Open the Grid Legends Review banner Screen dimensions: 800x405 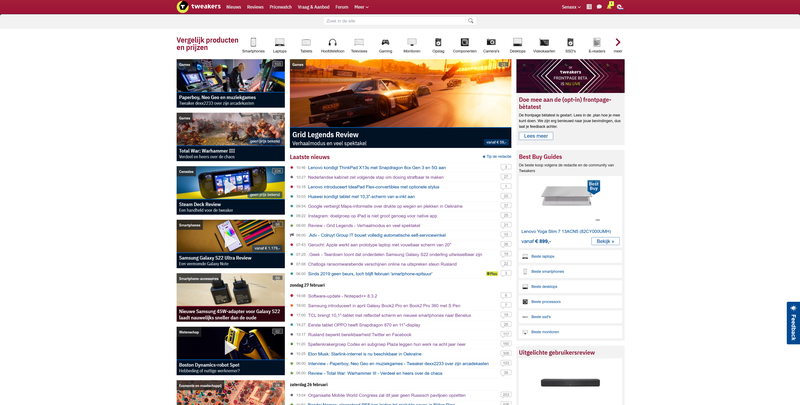tap(401, 104)
